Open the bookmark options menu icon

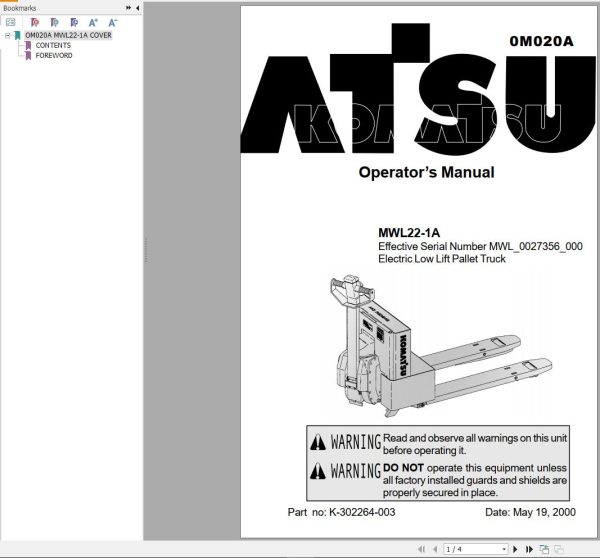pyautogui.click(x=11, y=22)
